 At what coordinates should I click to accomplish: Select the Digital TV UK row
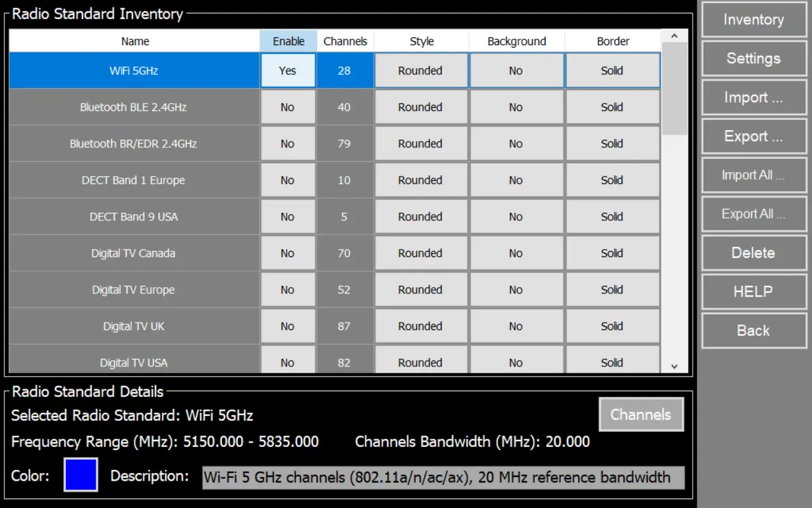(x=134, y=326)
